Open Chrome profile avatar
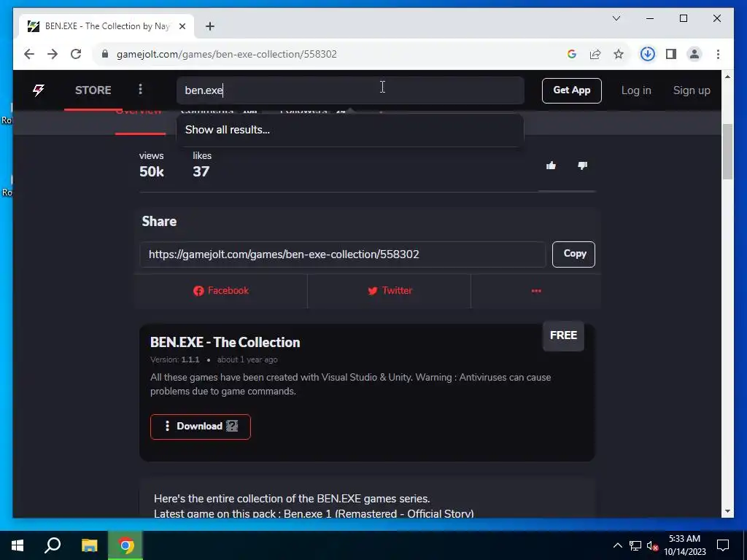747x560 pixels. [x=694, y=54]
